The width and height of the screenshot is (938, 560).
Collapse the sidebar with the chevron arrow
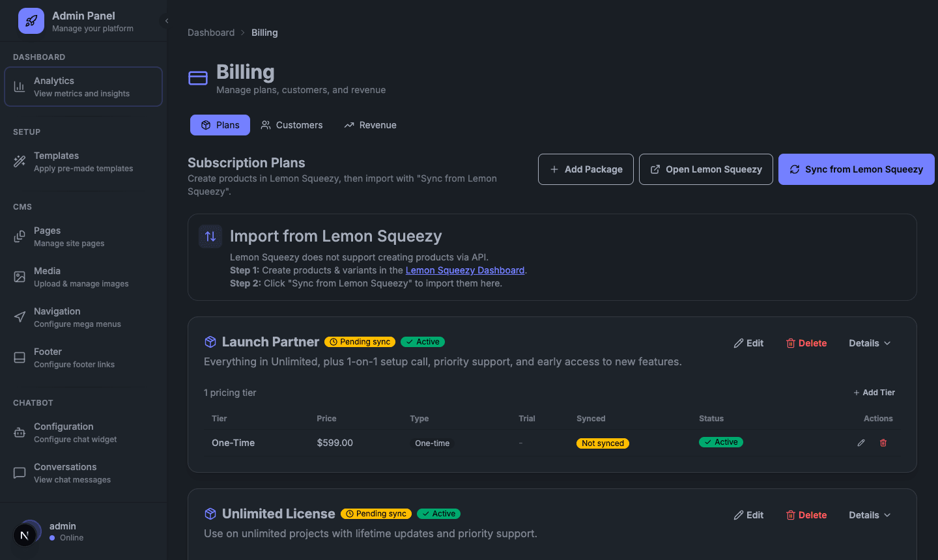pos(166,20)
